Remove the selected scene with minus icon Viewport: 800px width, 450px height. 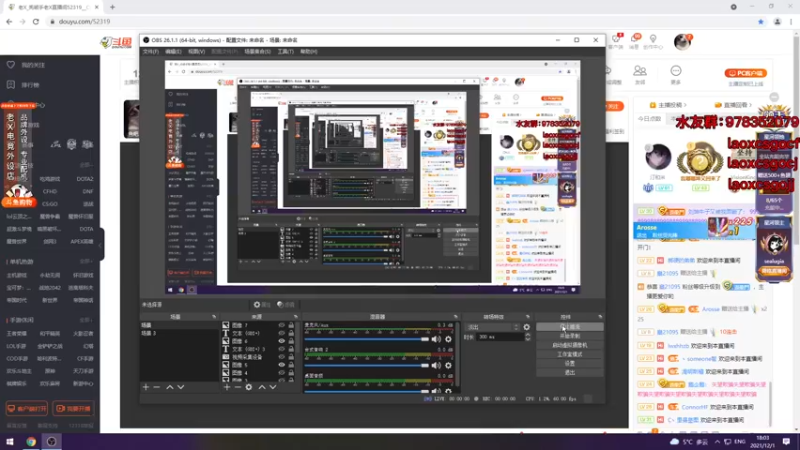(157, 387)
